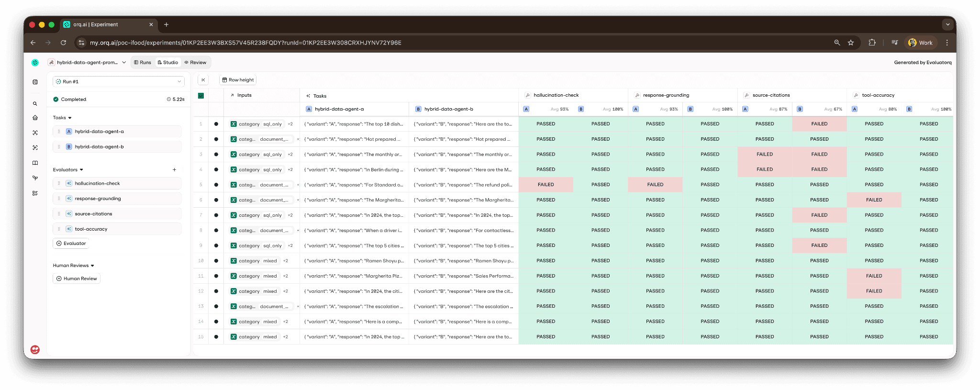This screenshot has width=980, height=390.
Task: Click FAILED source-citations B cell row 9
Action: click(x=819, y=245)
